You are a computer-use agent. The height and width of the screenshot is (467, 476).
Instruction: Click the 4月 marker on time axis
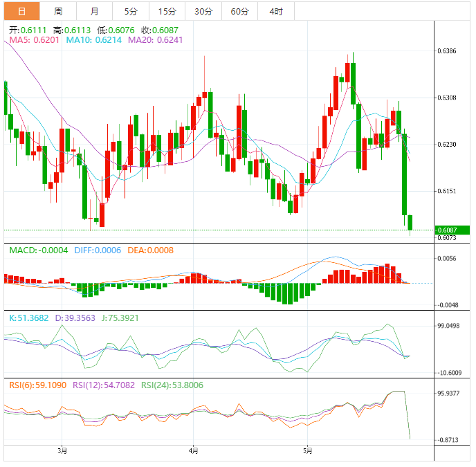pos(193,452)
